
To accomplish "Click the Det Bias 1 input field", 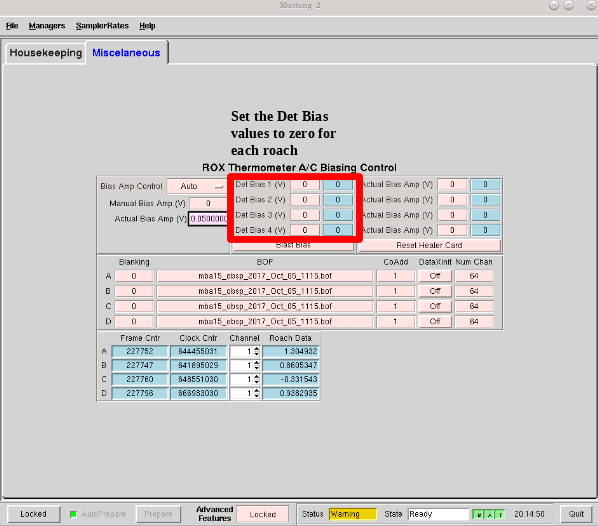I will coord(305,185).
